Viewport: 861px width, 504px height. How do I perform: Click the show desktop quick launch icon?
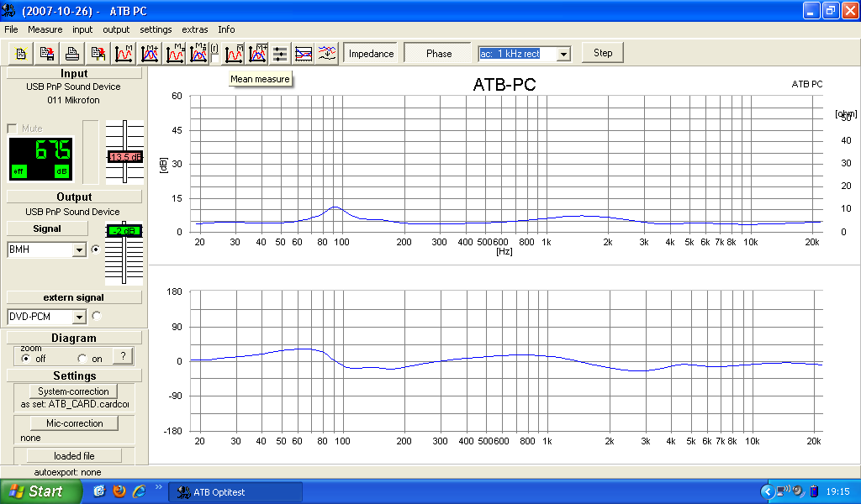click(99, 491)
